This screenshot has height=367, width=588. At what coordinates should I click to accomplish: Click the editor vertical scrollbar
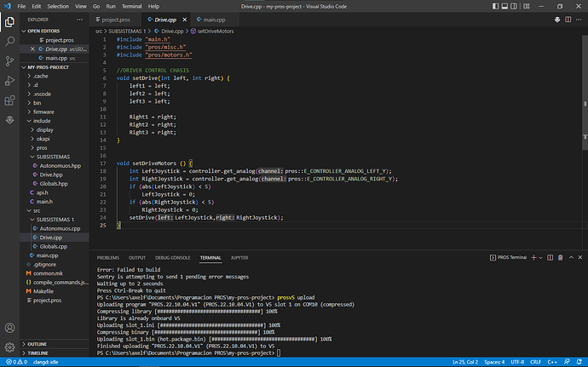pyautogui.click(x=585, y=94)
